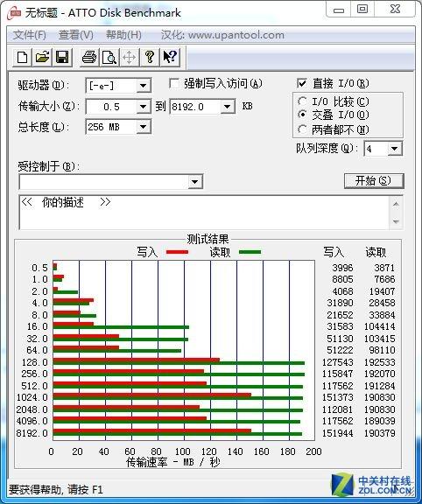Click the 1024.0 row label in chart

[x=32, y=397]
